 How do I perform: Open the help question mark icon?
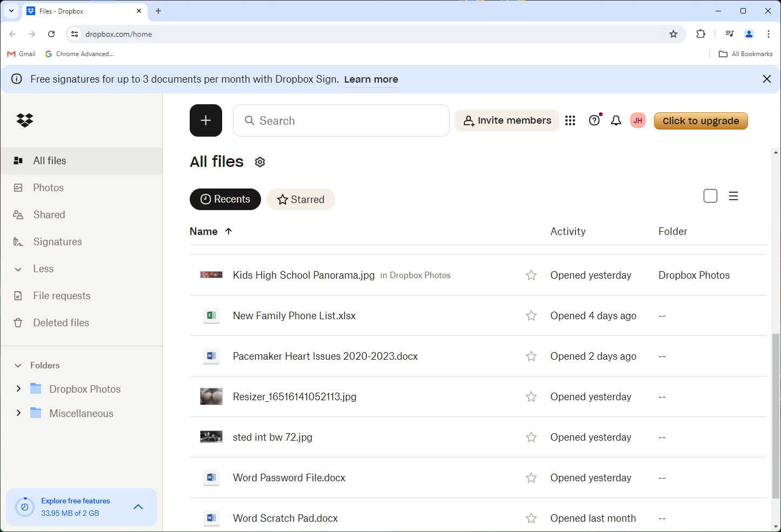coord(595,120)
